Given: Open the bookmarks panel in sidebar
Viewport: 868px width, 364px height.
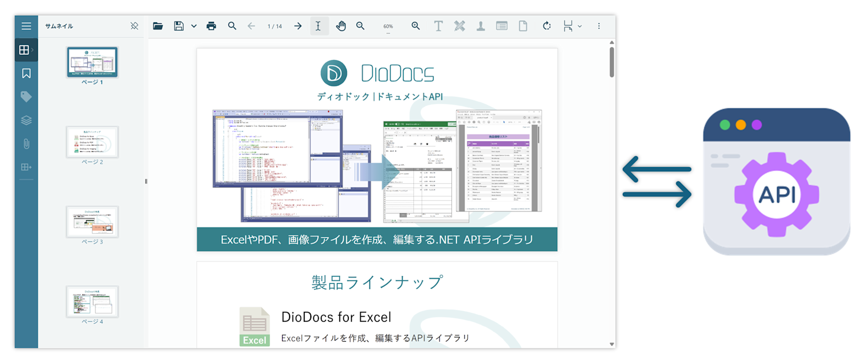Looking at the screenshot, I should click(x=26, y=73).
